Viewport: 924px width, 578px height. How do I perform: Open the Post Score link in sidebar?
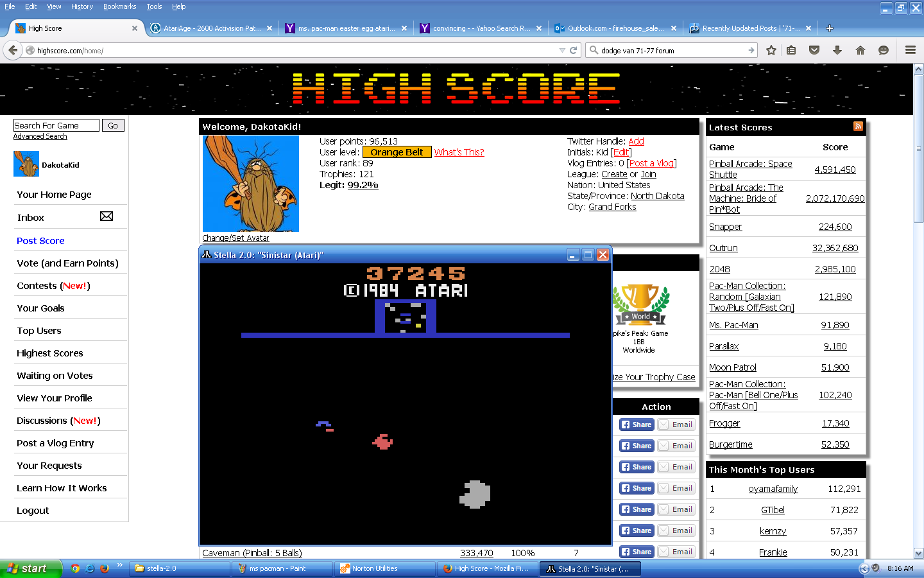40,241
